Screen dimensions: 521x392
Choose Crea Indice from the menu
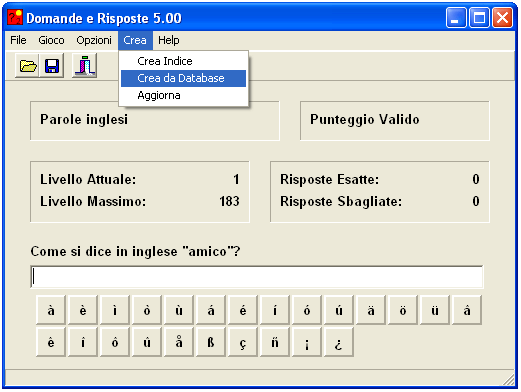pyautogui.click(x=183, y=61)
